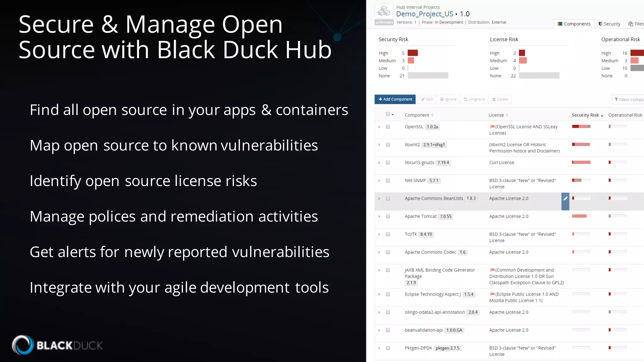Click the pencil edit icon on BeanUtils row
The image size is (644, 362).
565,199
